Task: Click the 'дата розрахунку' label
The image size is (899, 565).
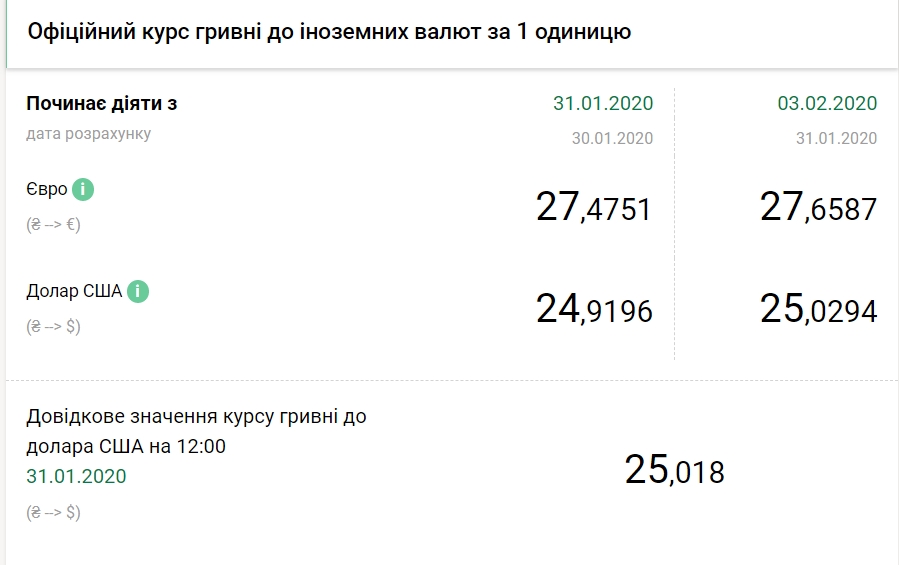Action: [x=89, y=133]
